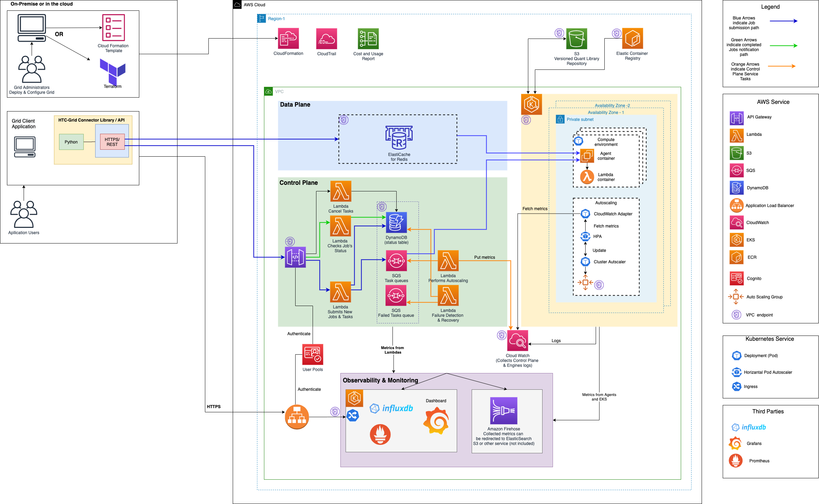Select the ElastiCache for Redis icon

coord(399,138)
